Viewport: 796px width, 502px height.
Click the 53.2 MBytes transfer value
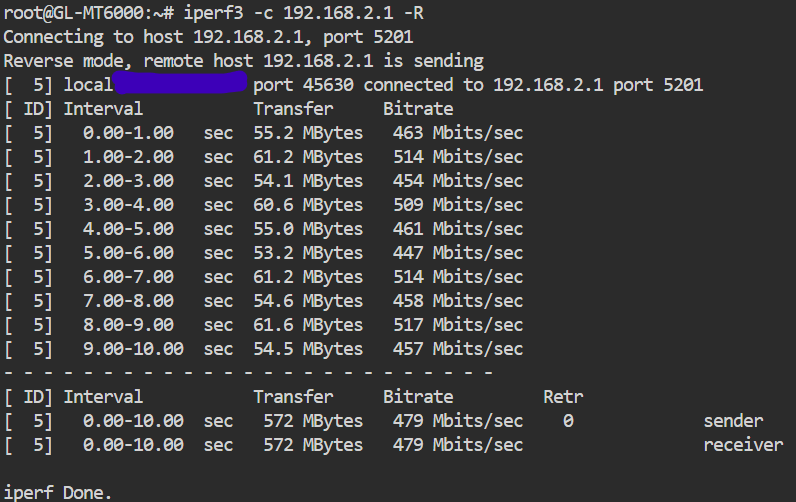pyautogui.click(x=307, y=253)
